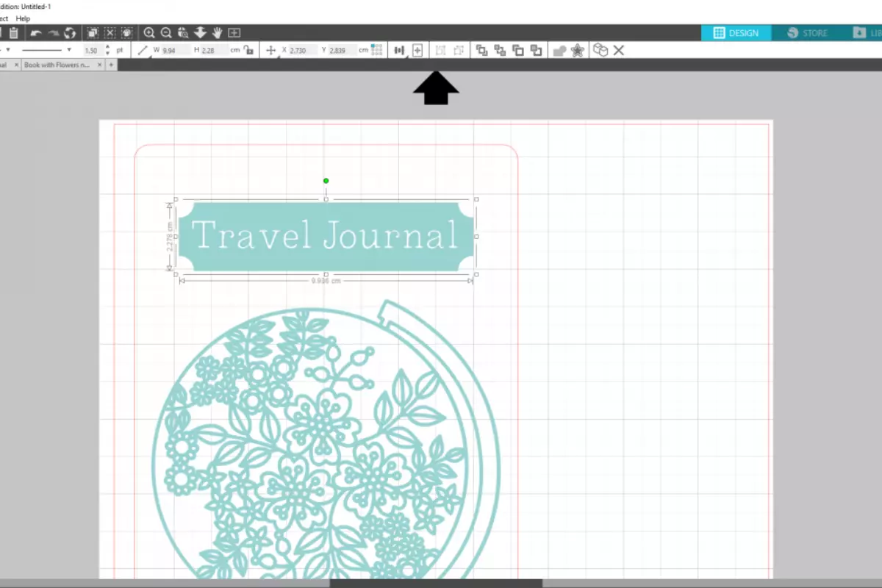Screen dimensions: 882x588
Task: Click the Center to Page icon
Action: [417, 50]
